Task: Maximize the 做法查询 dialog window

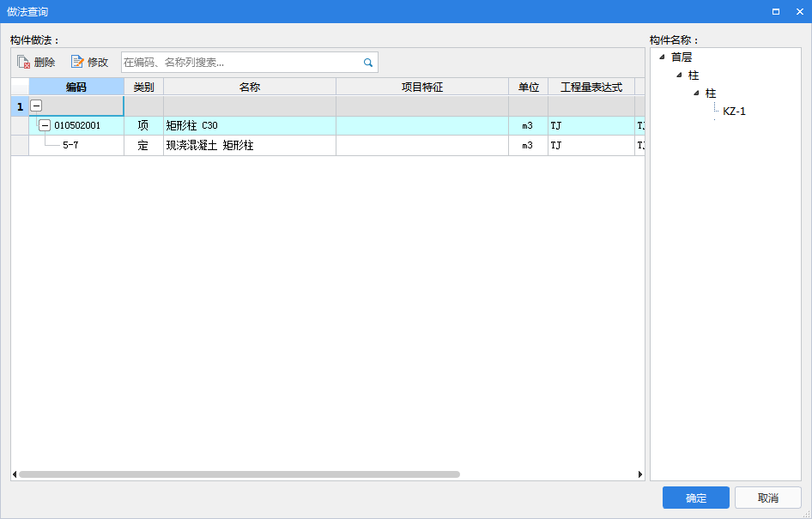Action: point(776,12)
